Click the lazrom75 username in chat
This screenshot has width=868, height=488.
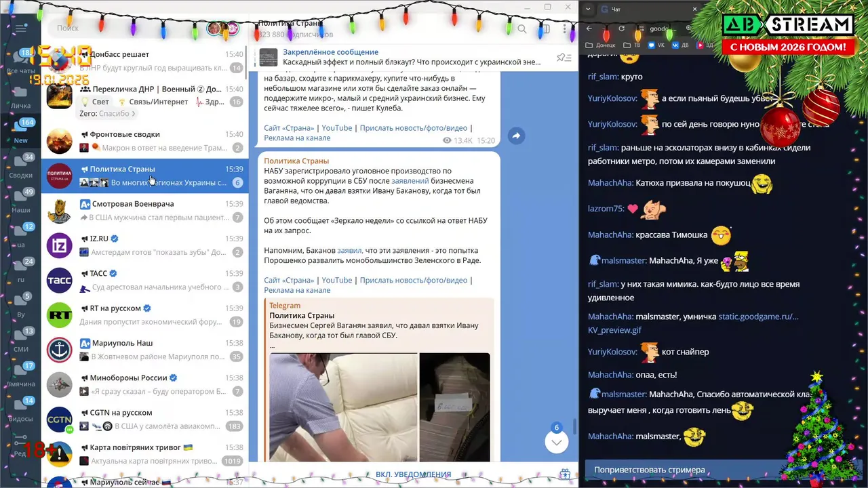coord(606,209)
